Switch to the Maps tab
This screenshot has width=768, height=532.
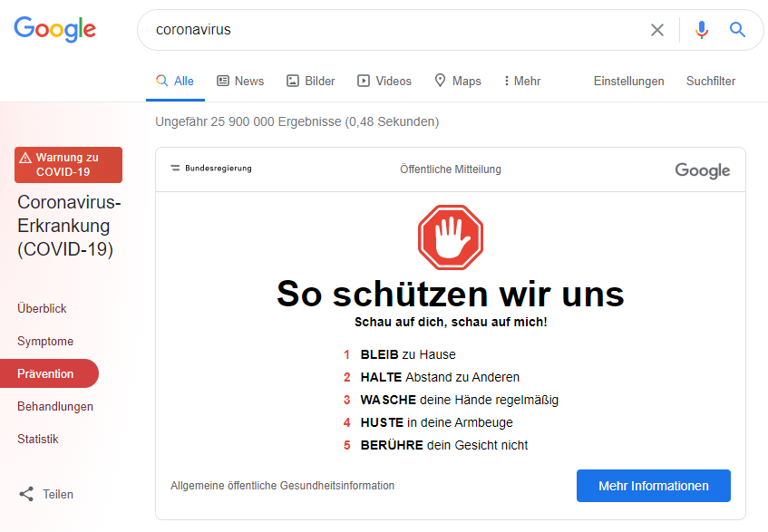coord(458,81)
